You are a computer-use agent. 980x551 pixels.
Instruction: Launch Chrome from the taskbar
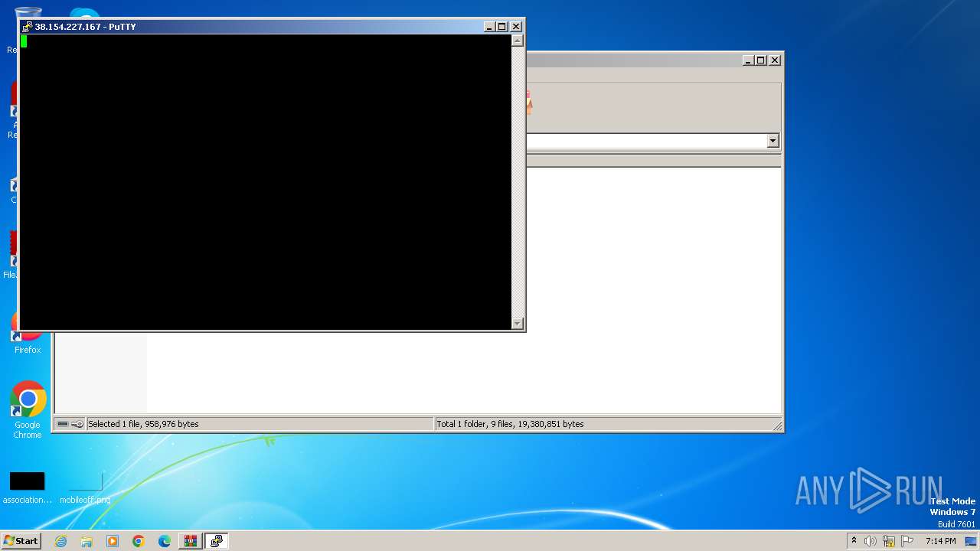(x=139, y=541)
